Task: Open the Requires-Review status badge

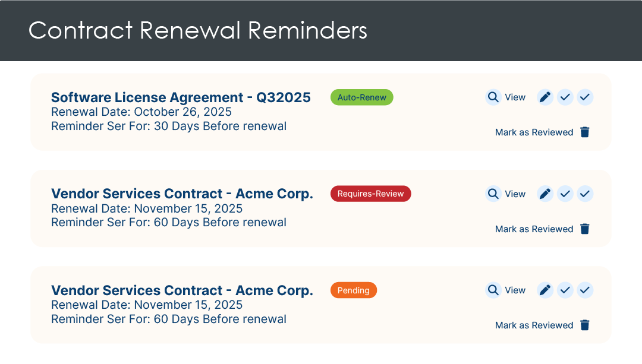Action: pos(370,194)
